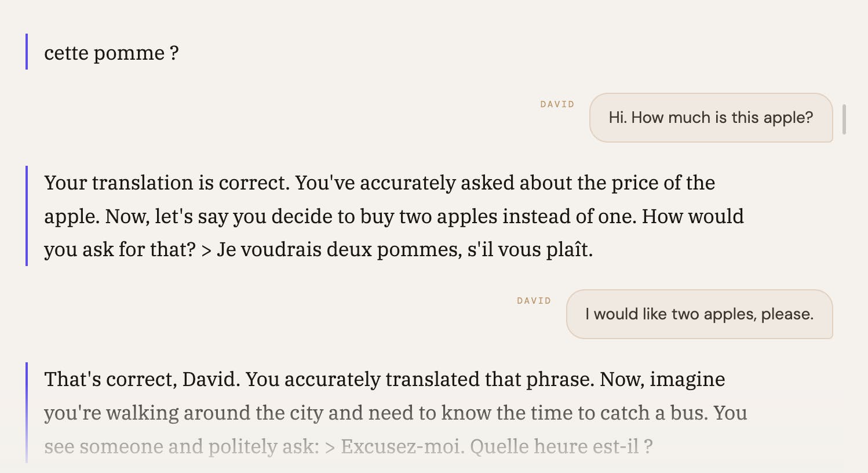Screen dimensions: 868x473
Task: Click the "cette pomme ?" message text
Action: click(x=111, y=53)
